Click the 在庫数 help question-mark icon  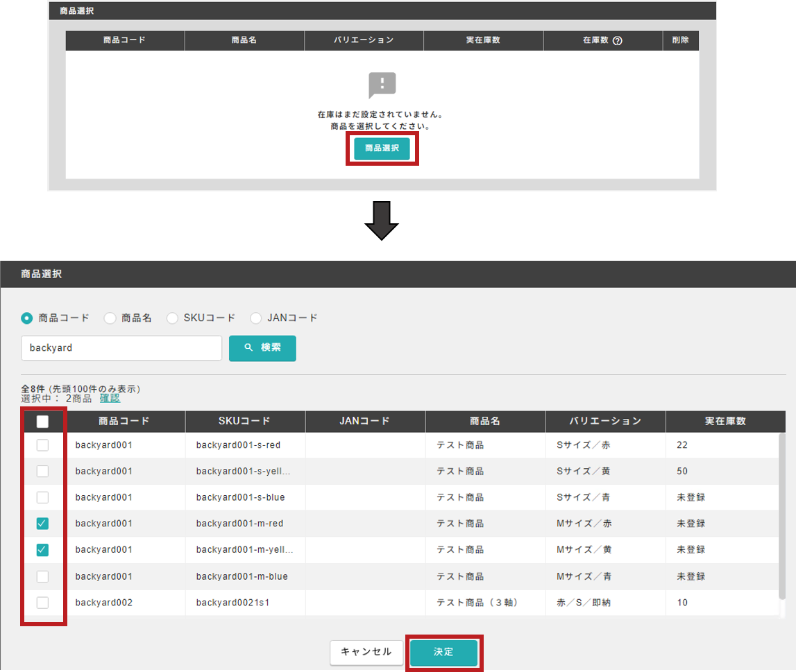pyautogui.click(x=618, y=41)
